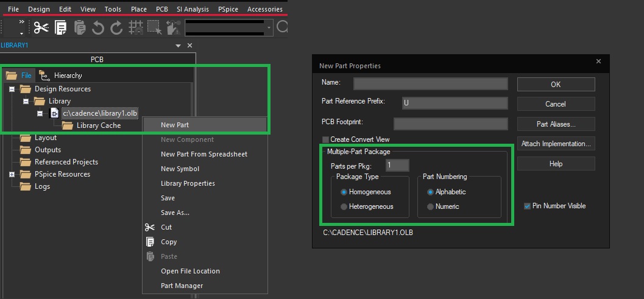Click the Copy icon in toolbar

pos(60,27)
